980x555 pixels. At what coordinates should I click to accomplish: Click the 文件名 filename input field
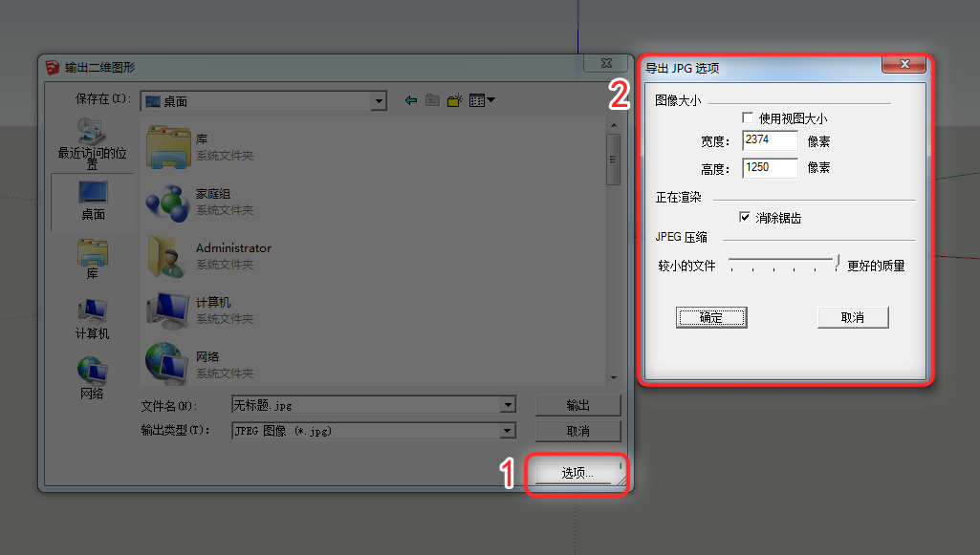pyautogui.click(x=366, y=405)
